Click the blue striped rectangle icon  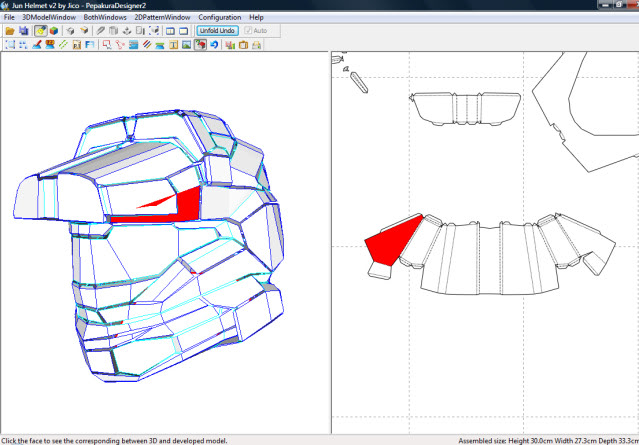(x=134, y=44)
